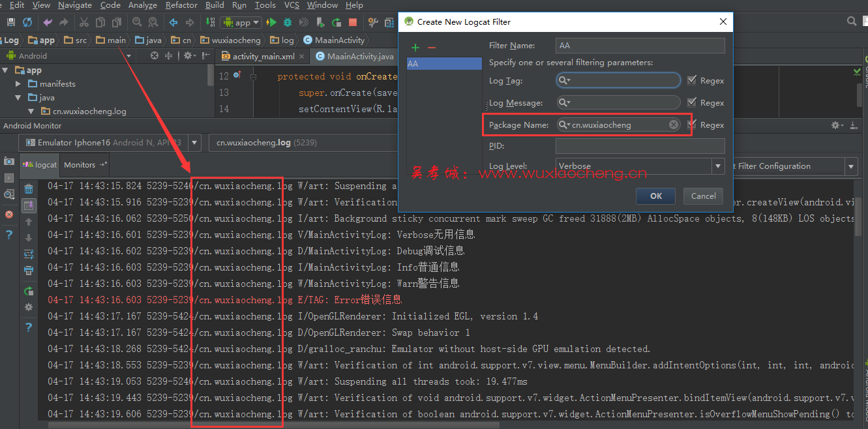Click the Debug app bug icon

(288, 22)
